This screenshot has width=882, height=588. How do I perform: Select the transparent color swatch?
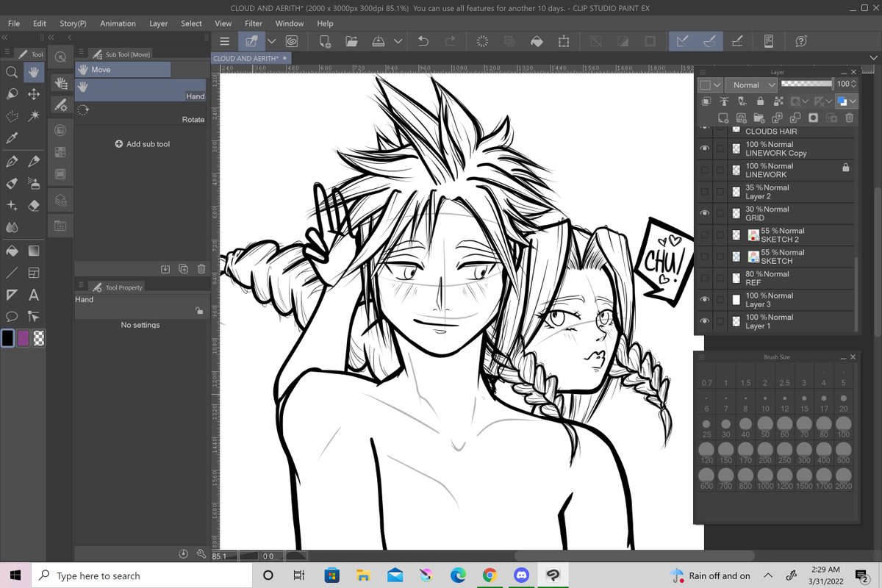38,338
